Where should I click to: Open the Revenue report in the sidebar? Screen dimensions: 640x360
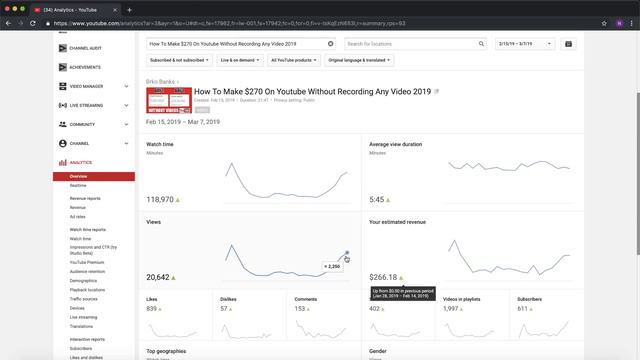[x=78, y=207]
